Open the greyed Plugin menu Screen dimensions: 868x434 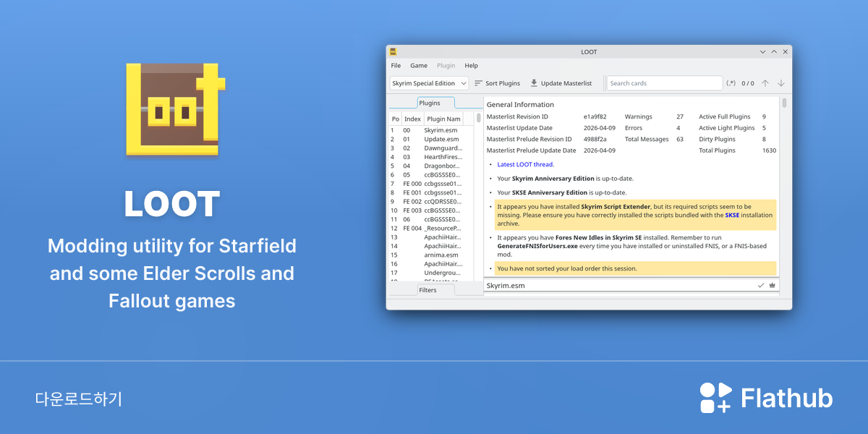click(x=446, y=66)
